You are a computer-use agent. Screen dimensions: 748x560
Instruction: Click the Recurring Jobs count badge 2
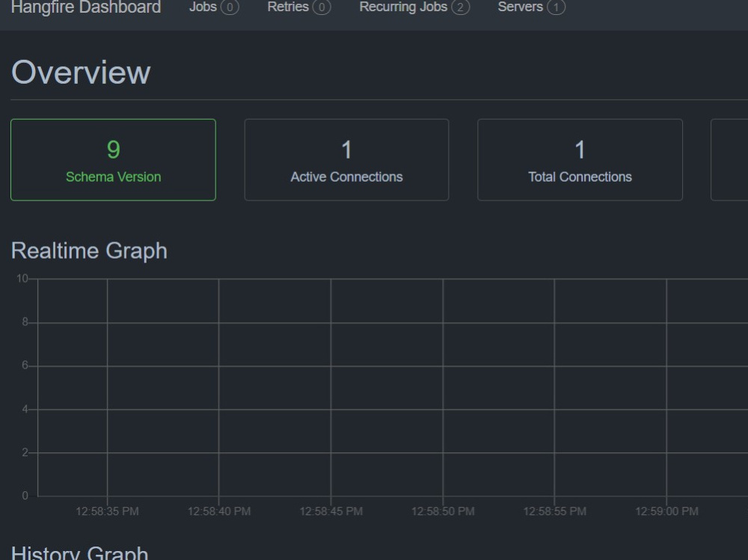pos(460,7)
